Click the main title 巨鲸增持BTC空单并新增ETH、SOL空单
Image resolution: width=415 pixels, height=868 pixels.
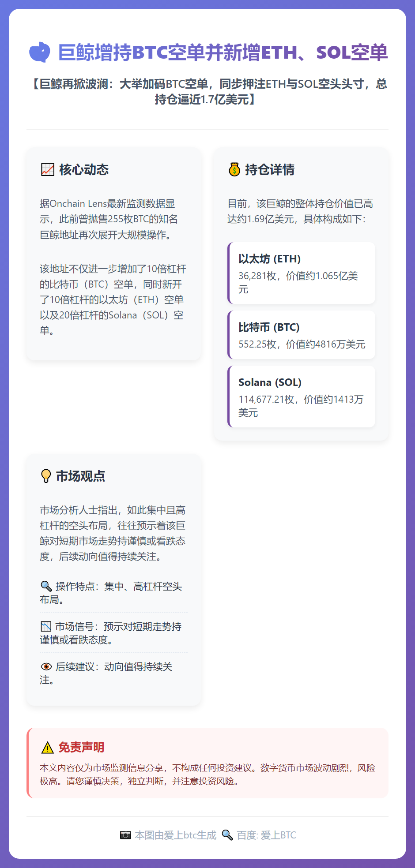pyautogui.click(x=223, y=52)
